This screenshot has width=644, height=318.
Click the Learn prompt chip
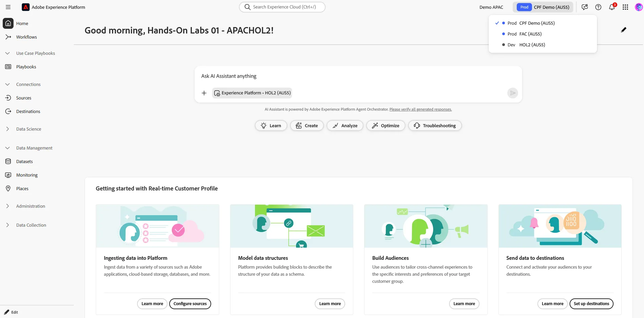coord(271,126)
